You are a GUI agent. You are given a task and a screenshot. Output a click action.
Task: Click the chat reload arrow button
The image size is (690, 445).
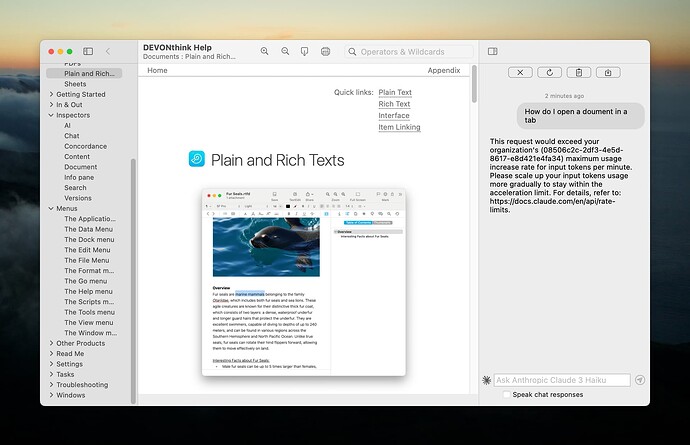tap(549, 72)
